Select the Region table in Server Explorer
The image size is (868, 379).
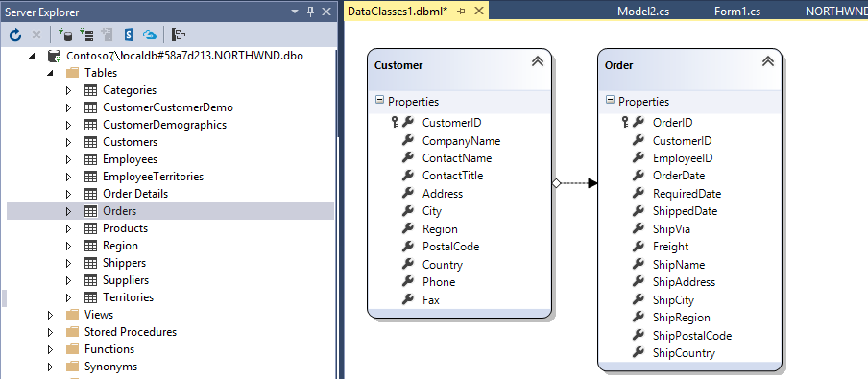(x=120, y=246)
